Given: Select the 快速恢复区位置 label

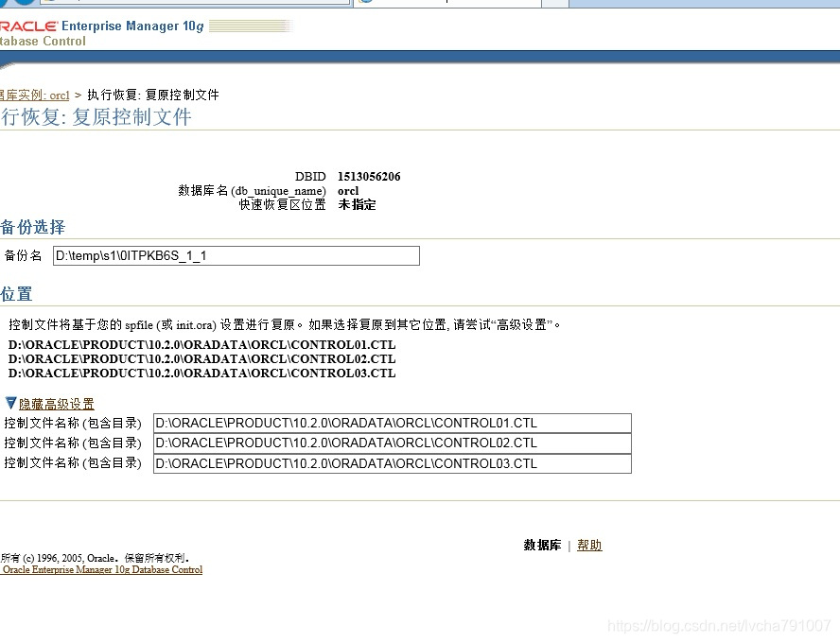Looking at the screenshot, I should pos(282,204).
